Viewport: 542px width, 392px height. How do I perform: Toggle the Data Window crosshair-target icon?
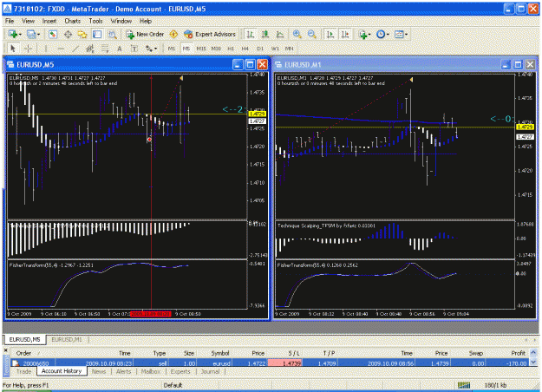tap(68, 34)
